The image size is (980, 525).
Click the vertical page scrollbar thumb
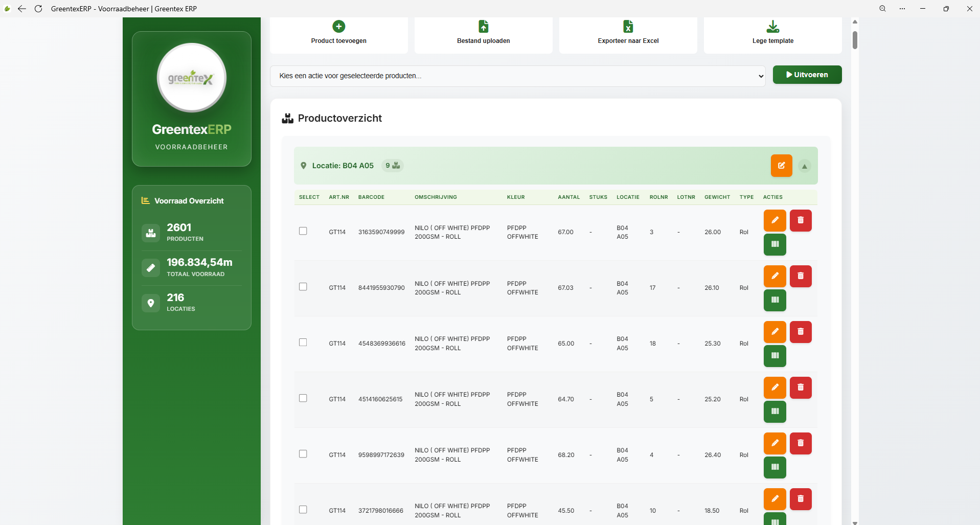[x=855, y=40]
